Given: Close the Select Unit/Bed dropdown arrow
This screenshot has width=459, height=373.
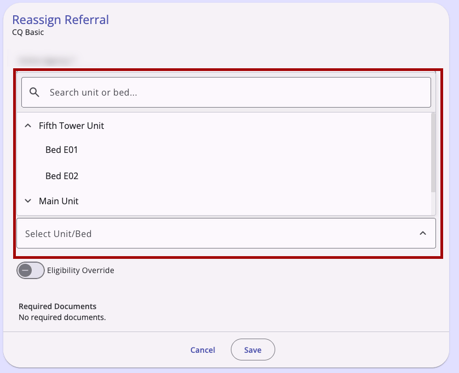Looking at the screenshot, I should point(423,233).
